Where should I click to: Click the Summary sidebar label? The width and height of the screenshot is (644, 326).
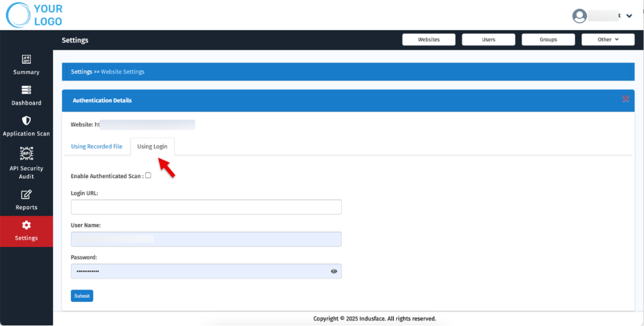pyautogui.click(x=26, y=72)
